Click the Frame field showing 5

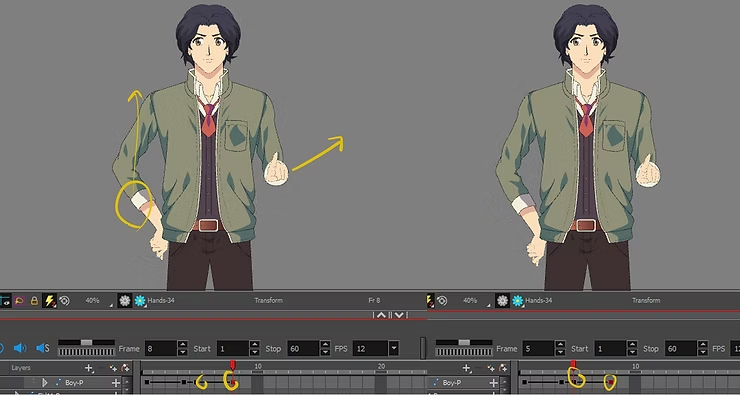pyautogui.click(x=538, y=349)
